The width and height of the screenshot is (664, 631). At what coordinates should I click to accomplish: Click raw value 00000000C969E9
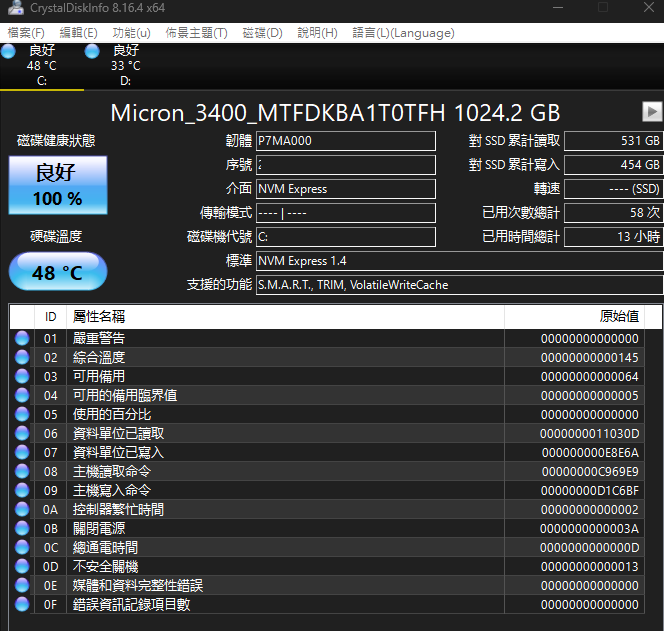(590, 472)
